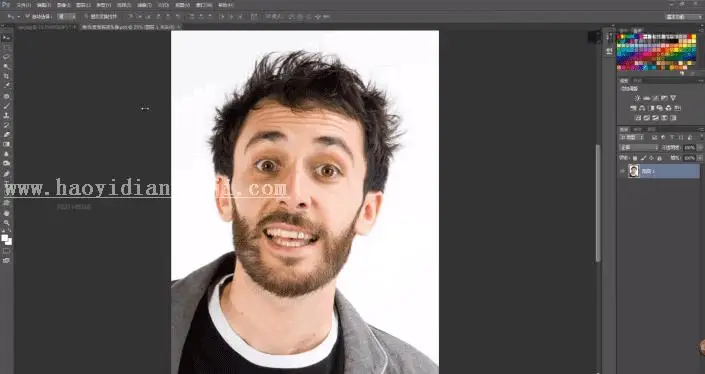705x374 pixels.
Task: Open the first menu in the menu bar
Action: click(24, 5)
